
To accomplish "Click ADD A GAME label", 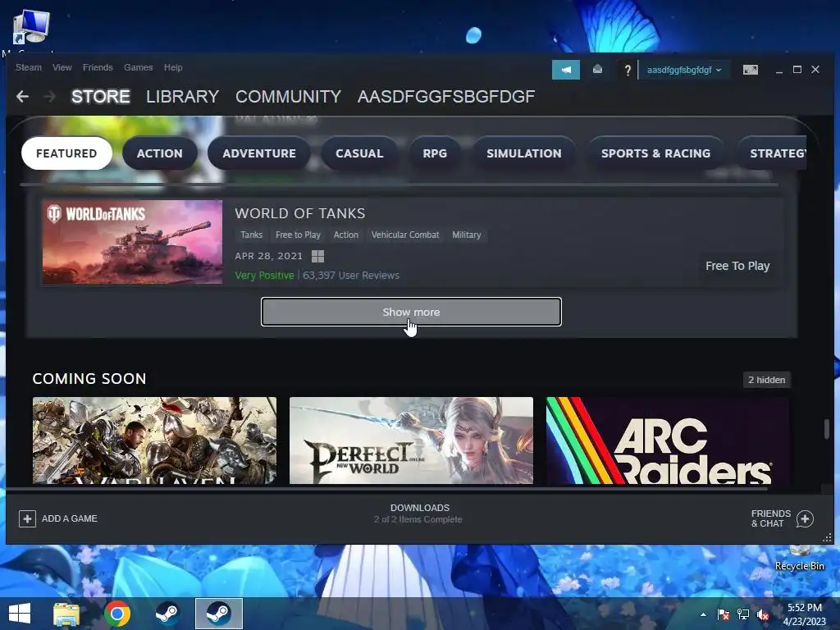I will click(70, 518).
